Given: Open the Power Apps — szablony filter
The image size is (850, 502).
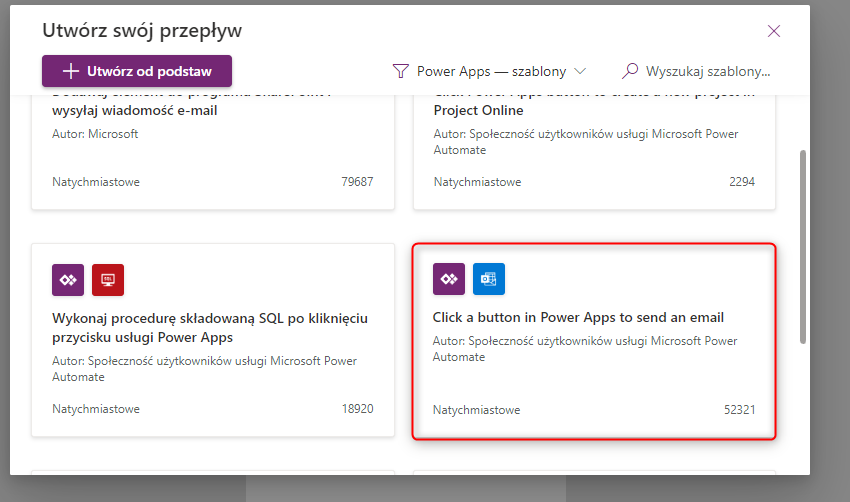Looking at the screenshot, I should point(491,71).
